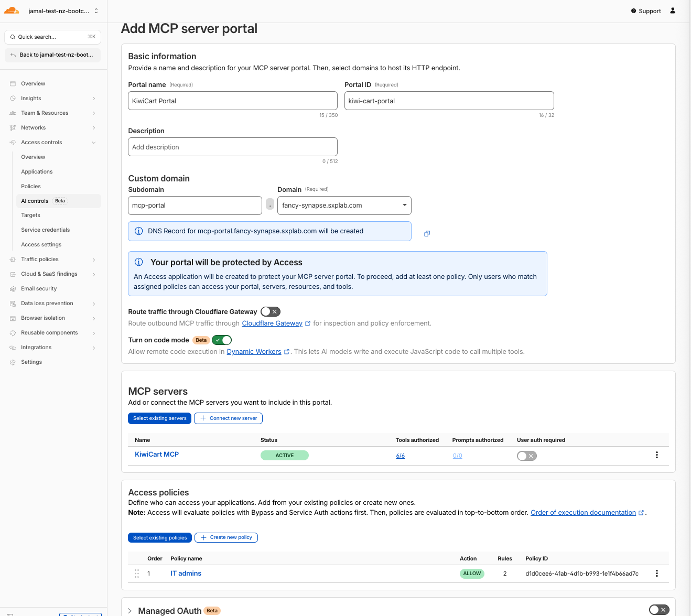
Task: Expand the Networks chevron
Action: 94,128
